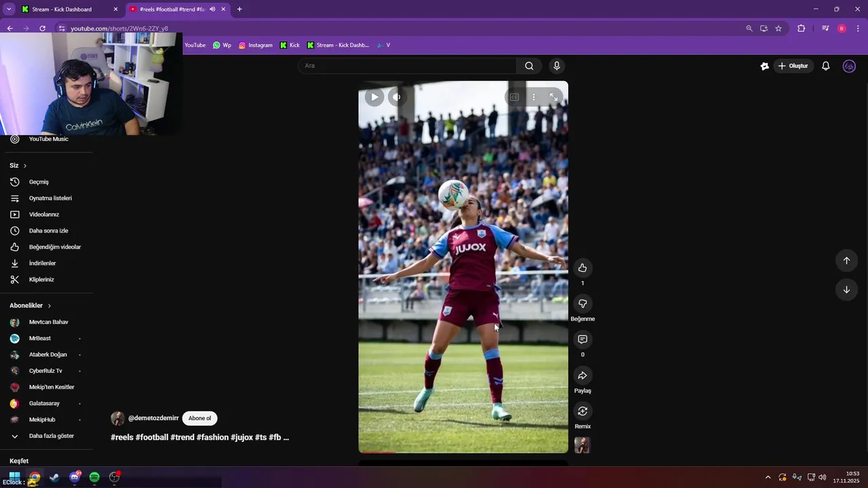Click the volume icon beside play

click(397, 97)
